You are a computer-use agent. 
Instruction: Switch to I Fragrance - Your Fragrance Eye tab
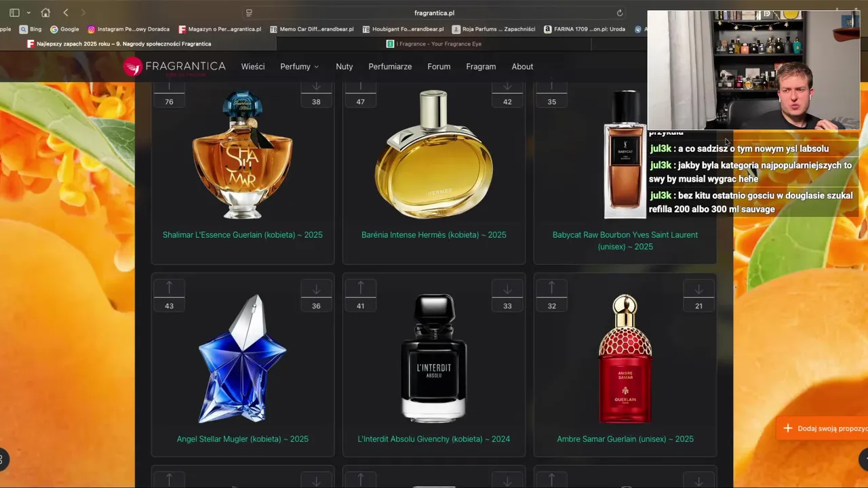point(434,44)
